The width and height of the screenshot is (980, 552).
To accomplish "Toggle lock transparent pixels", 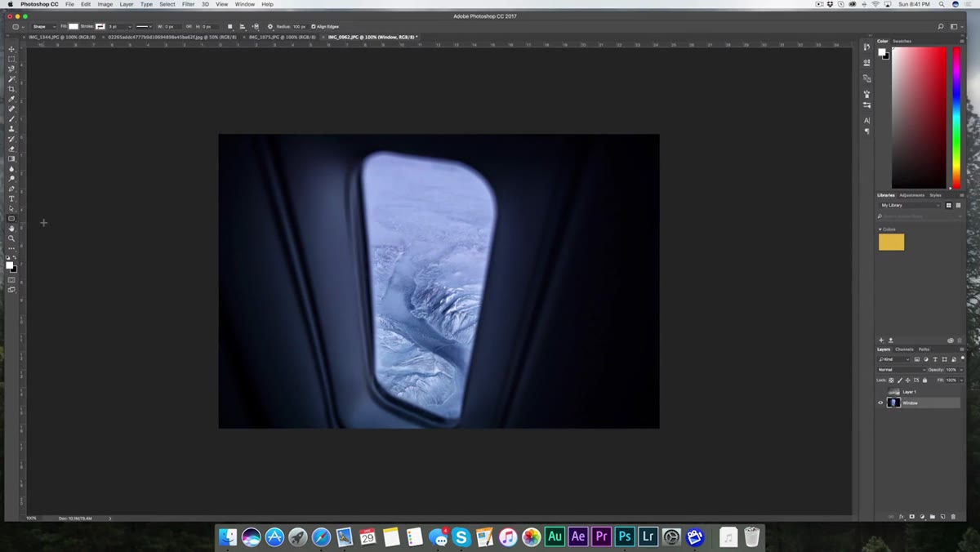I will point(891,381).
